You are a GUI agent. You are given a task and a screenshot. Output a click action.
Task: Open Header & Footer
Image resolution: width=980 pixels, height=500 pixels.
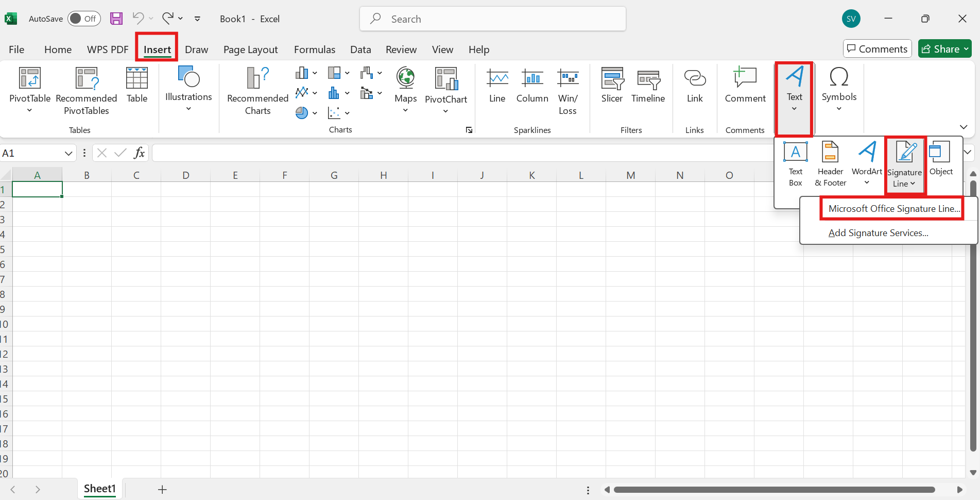(831, 164)
